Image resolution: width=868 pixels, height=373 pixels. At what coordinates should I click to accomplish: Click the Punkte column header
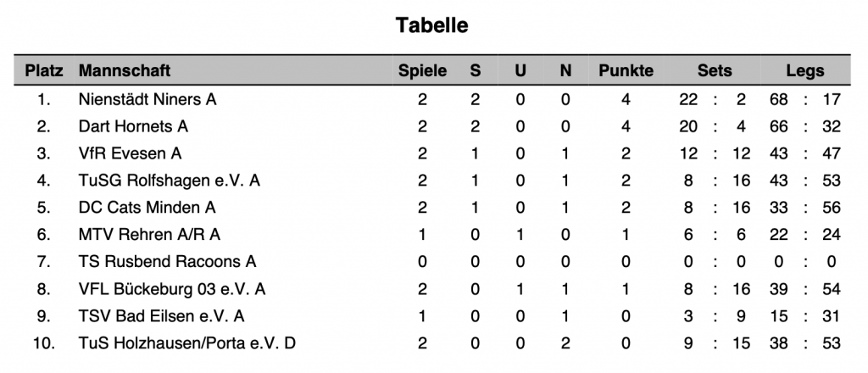click(x=626, y=71)
